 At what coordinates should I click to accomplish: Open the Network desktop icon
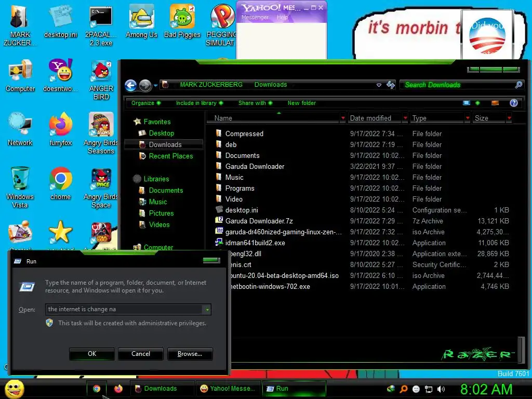click(x=20, y=129)
